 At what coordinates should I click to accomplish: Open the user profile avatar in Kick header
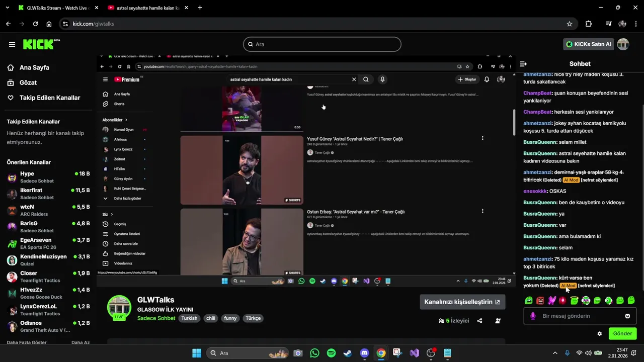point(623,44)
